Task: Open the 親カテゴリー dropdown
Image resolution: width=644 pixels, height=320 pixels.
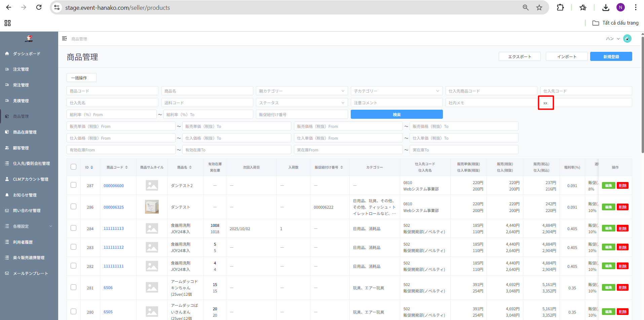Action: point(301,91)
